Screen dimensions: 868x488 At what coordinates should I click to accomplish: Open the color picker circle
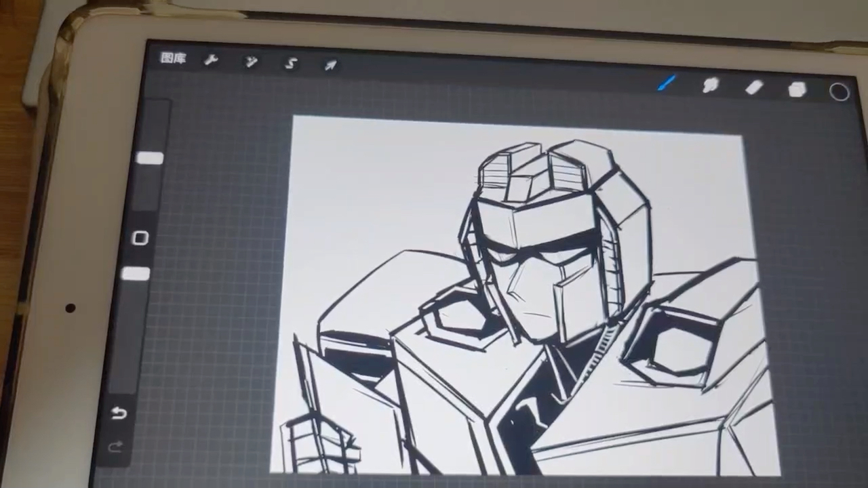coord(840,92)
